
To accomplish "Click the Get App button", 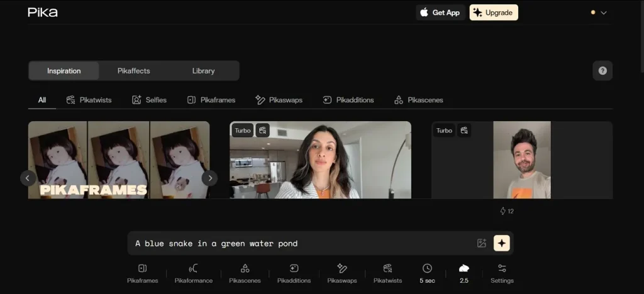I will pyautogui.click(x=440, y=13).
